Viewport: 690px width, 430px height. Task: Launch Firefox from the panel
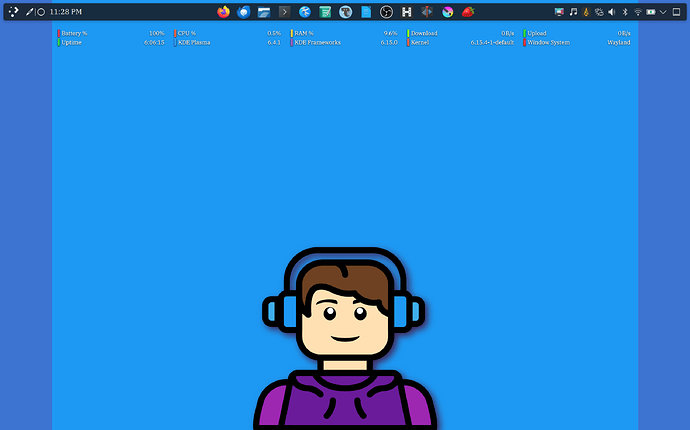click(x=224, y=12)
